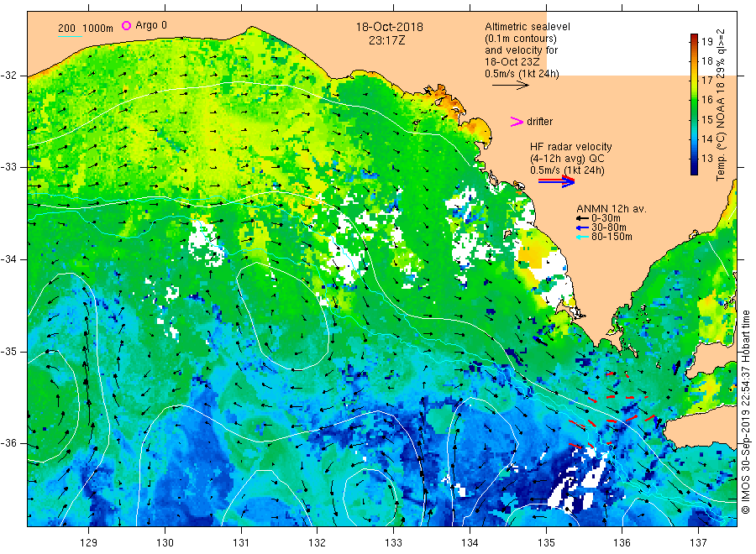The height and width of the screenshot is (554, 756).
Task: Click the 'ANMN 12h av.' legend heading
Action: (x=612, y=209)
